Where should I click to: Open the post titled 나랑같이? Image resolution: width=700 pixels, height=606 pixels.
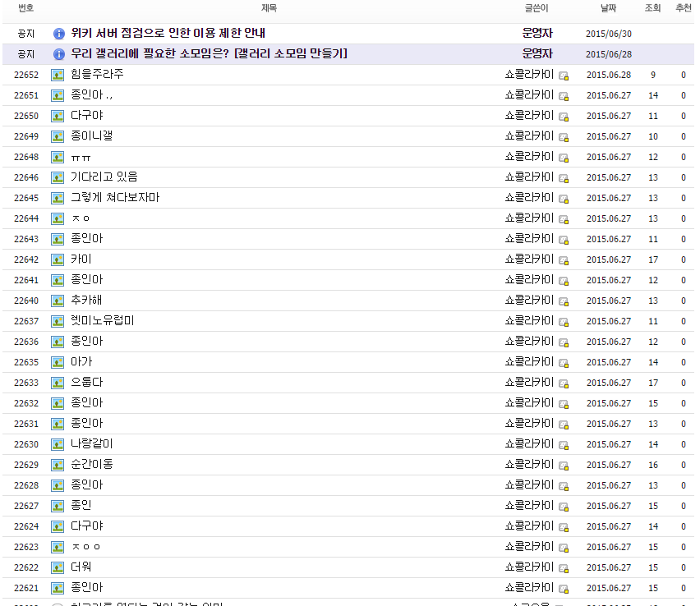coord(92,443)
